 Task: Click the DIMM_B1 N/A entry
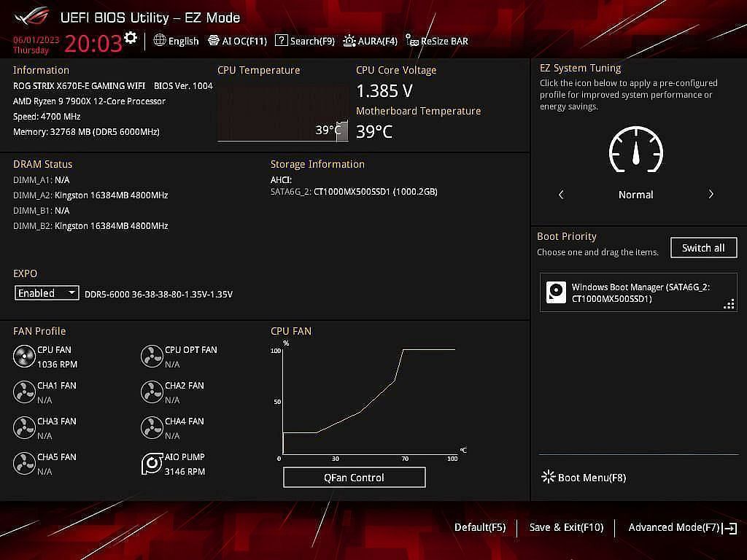[x=42, y=211]
